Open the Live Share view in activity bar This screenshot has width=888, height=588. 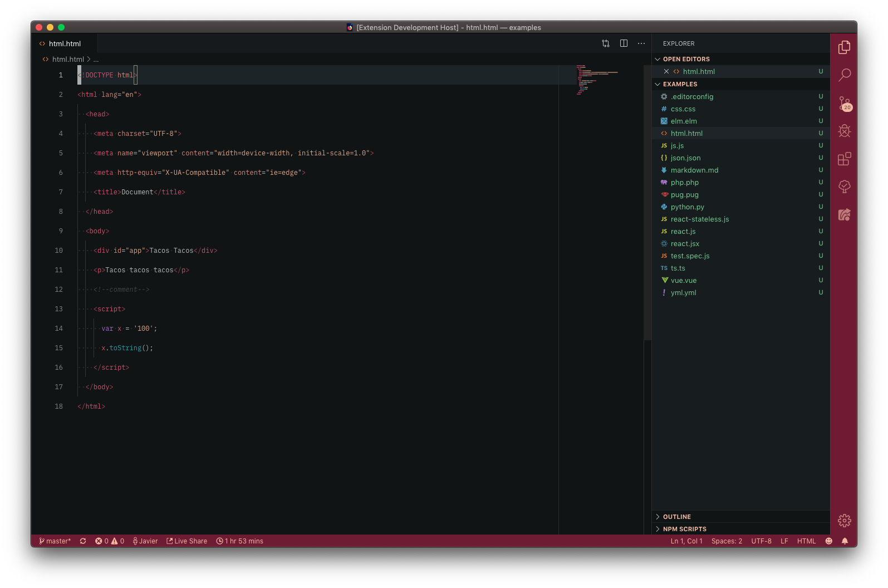tap(844, 214)
